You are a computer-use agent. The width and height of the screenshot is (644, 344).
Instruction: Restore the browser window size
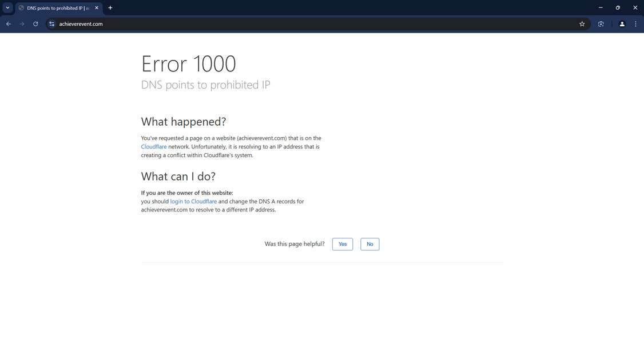(x=617, y=7)
